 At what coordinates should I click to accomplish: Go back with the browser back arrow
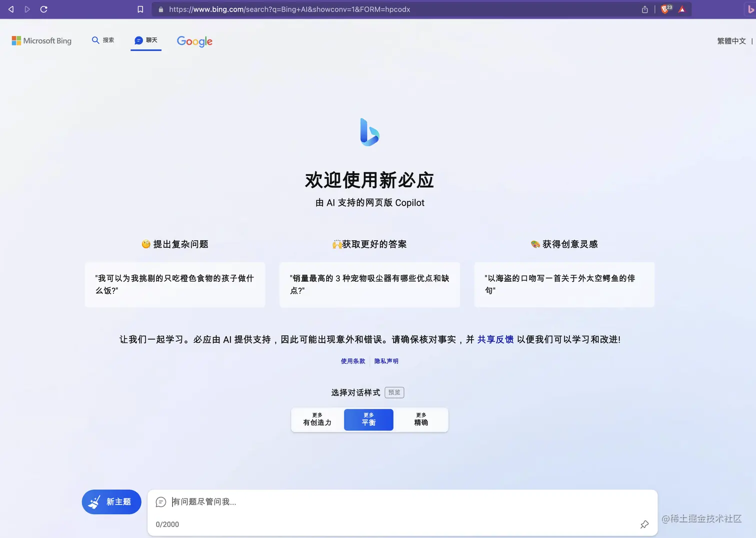[x=11, y=9]
